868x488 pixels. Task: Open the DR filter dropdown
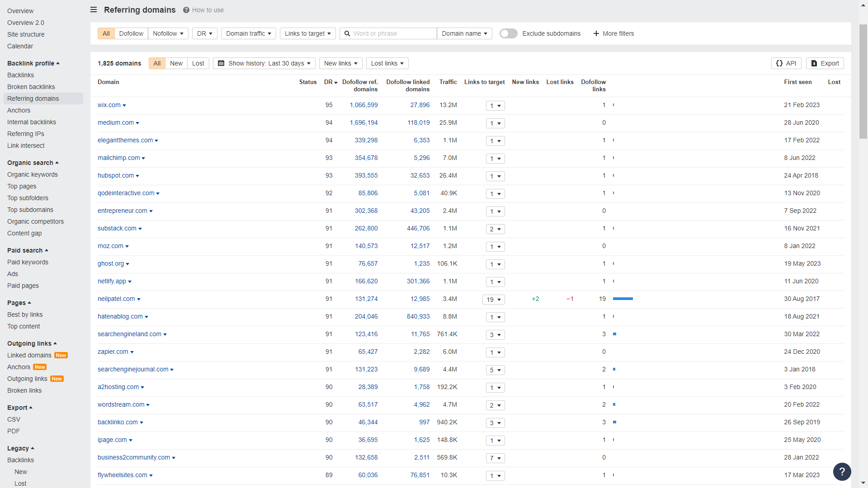pos(205,33)
